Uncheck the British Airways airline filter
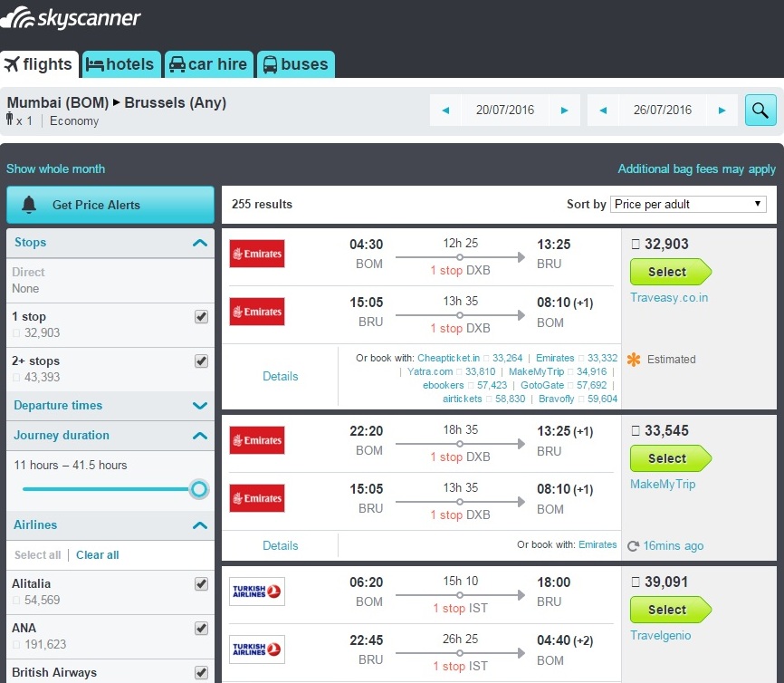The width and height of the screenshot is (784, 683). (202, 672)
